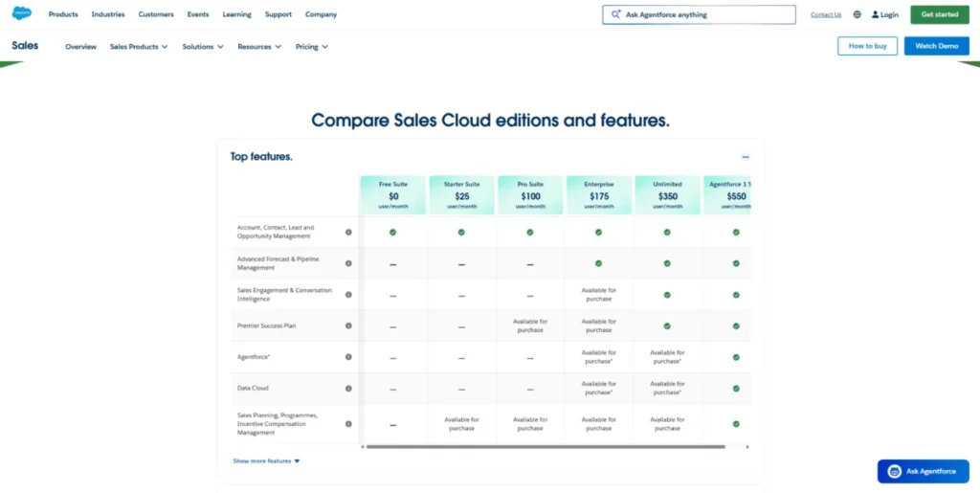Click the How to buy button
The width and height of the screenshot is (980, 493).
(x=867, y=46)
